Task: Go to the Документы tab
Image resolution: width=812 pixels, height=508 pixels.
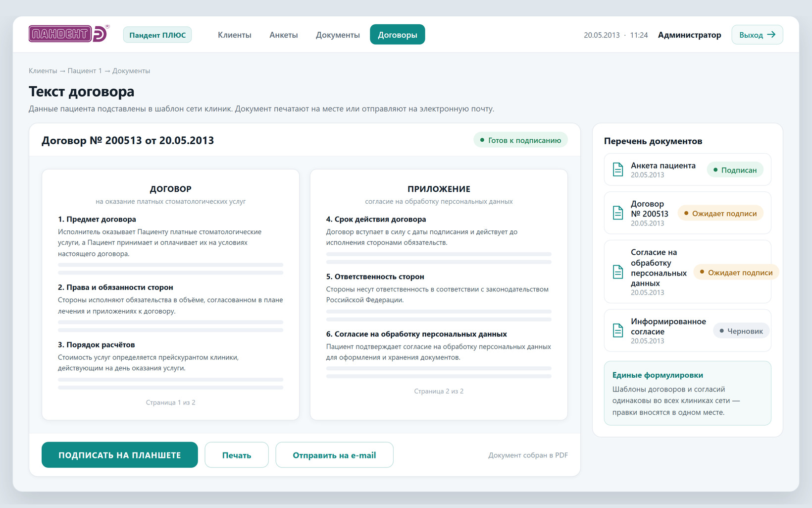Action: [x=338, y=35]
